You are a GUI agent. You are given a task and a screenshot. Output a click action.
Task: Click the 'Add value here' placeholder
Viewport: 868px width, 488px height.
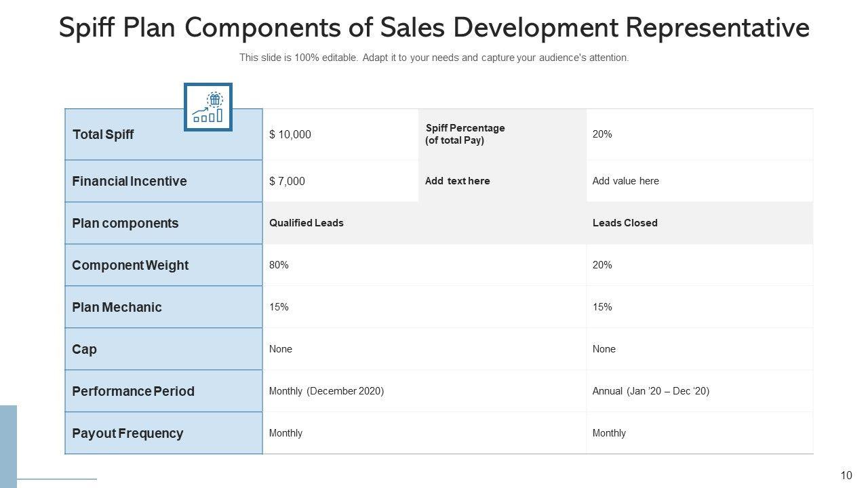pos(625,181)
